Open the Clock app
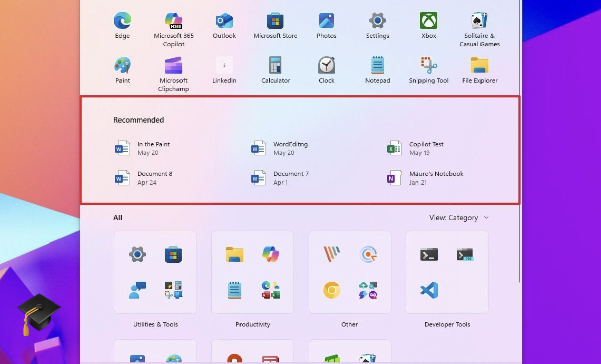The image size is (601, 364). click(x=326, y=70)
